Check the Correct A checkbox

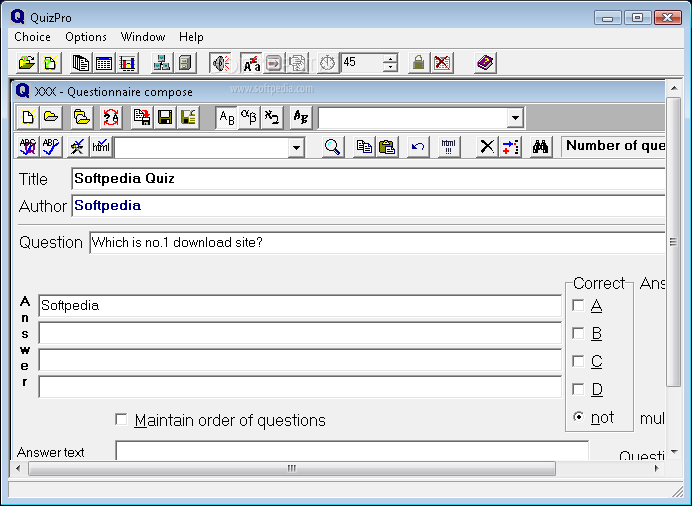click(x=578, y=305)
